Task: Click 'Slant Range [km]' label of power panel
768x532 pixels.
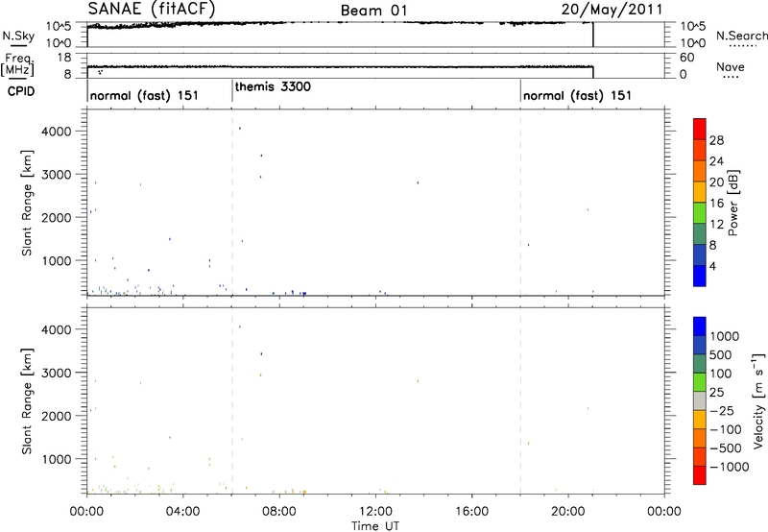Action: (27, 203)
